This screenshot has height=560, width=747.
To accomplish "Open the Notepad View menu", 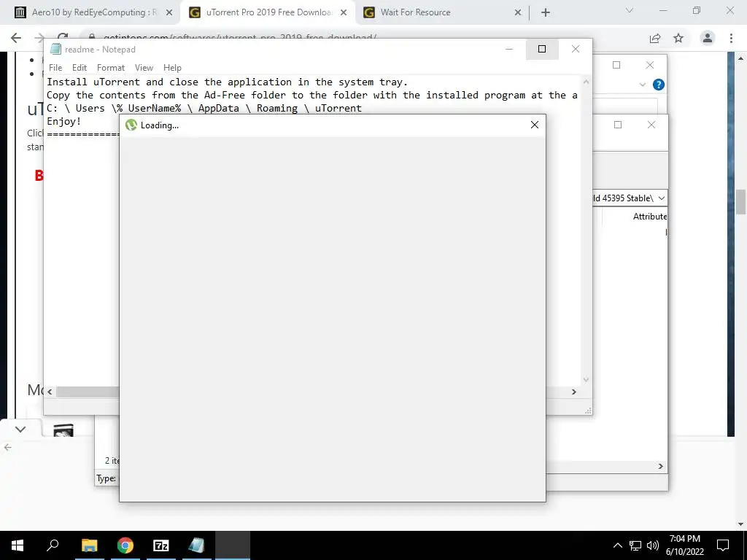I will click(x=144, y=68).
